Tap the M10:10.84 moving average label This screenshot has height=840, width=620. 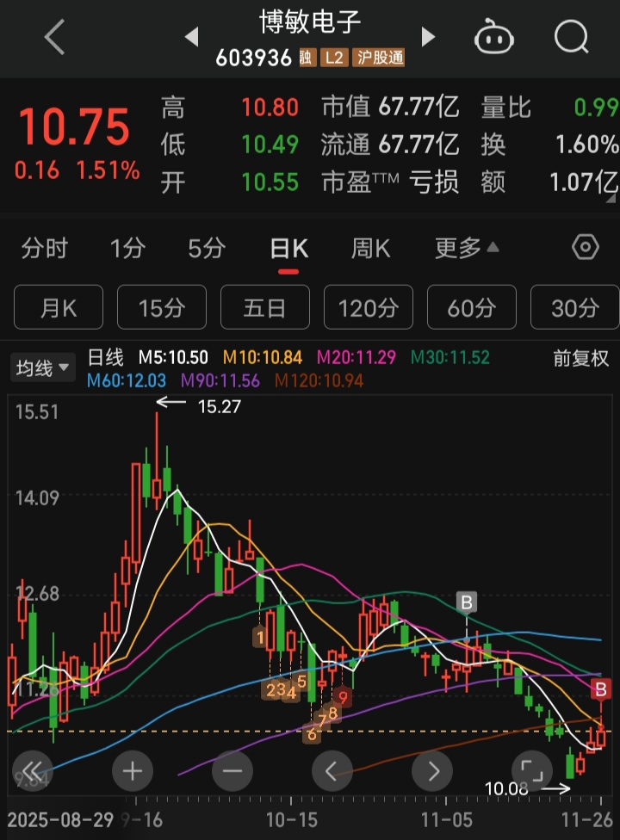263,357
